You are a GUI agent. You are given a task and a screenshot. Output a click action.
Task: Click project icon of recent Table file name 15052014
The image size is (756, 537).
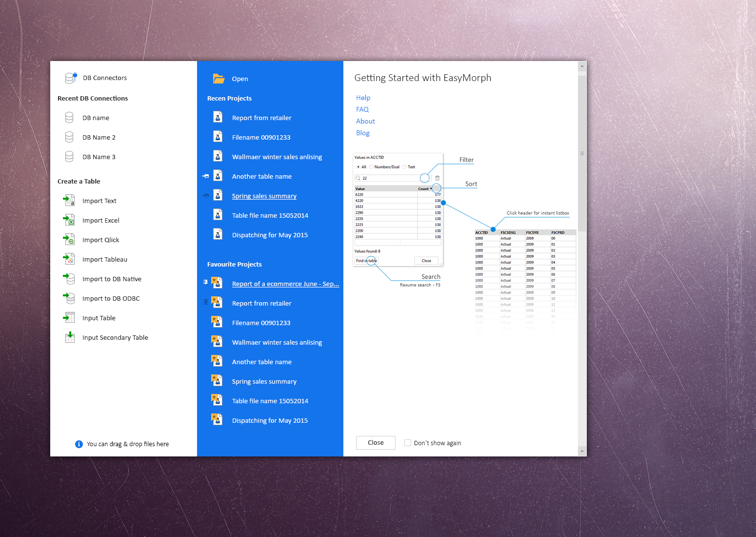(x=218, y=215)
